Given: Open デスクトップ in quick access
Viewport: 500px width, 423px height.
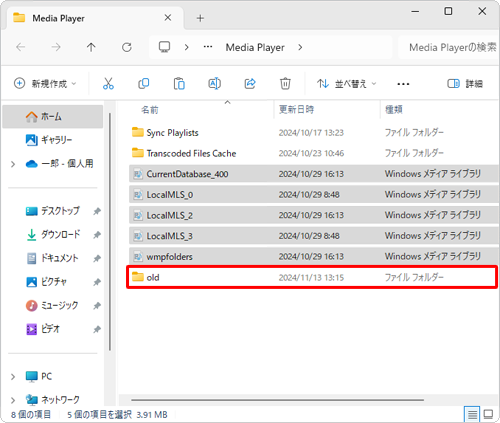Looking at the screenshot, I should click(x=53, y=211).
